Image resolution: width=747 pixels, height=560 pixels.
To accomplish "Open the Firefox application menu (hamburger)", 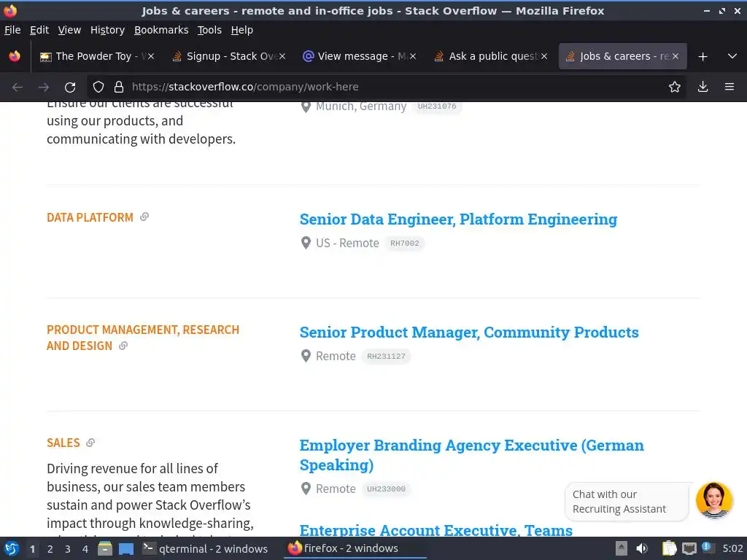I will (x=729, y=87).
